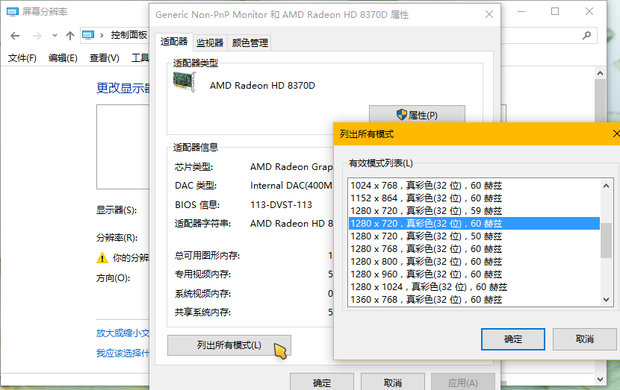Screen dimensions: 620x390
Task: Click the yellow warning icon next to 你的分辨
Action: (x=102, y=258)
